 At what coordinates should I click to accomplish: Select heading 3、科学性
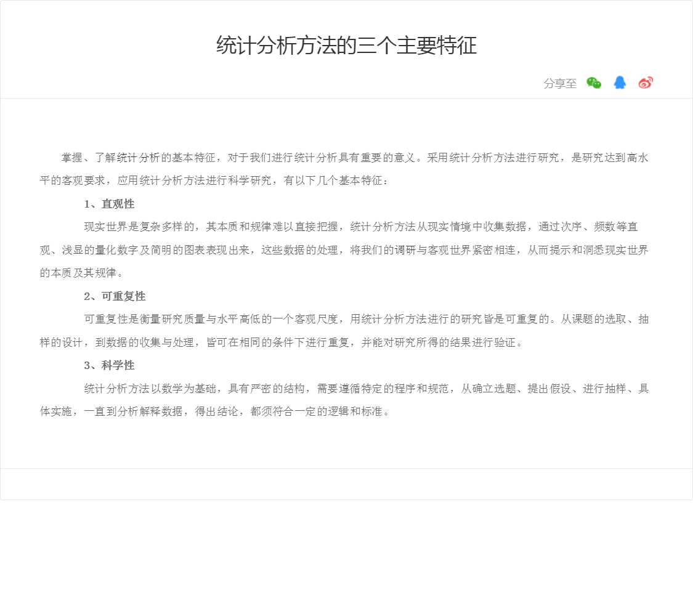coord(109,365)
